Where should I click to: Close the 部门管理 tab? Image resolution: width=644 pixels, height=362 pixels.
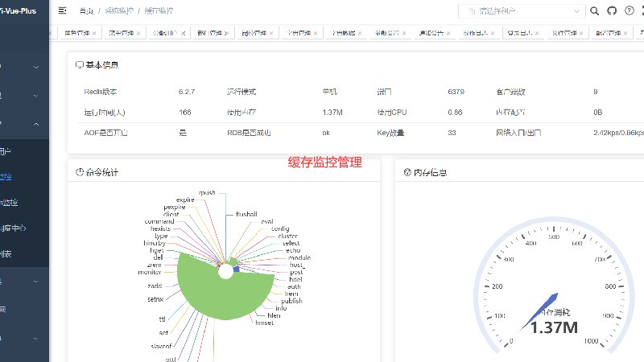(x=226, y=33)
